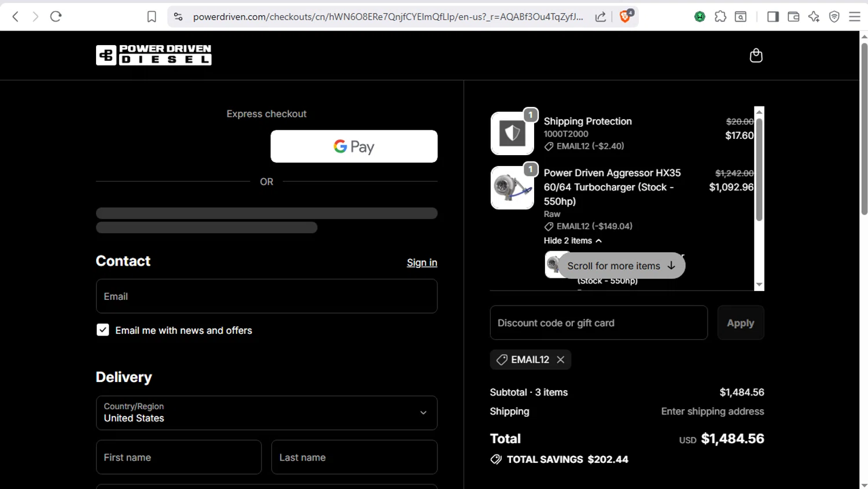
Task: Open the extensions puzzle icon
Action: (x=720, y=17)
